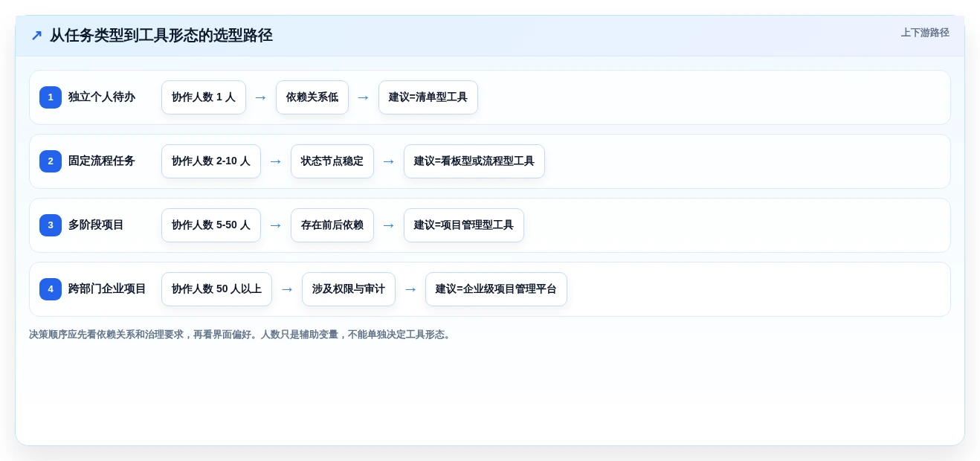Screen dimensions: 980x461
Task: Select the 协作人数 50 人以上 chip
Action: tap(216, 289)
